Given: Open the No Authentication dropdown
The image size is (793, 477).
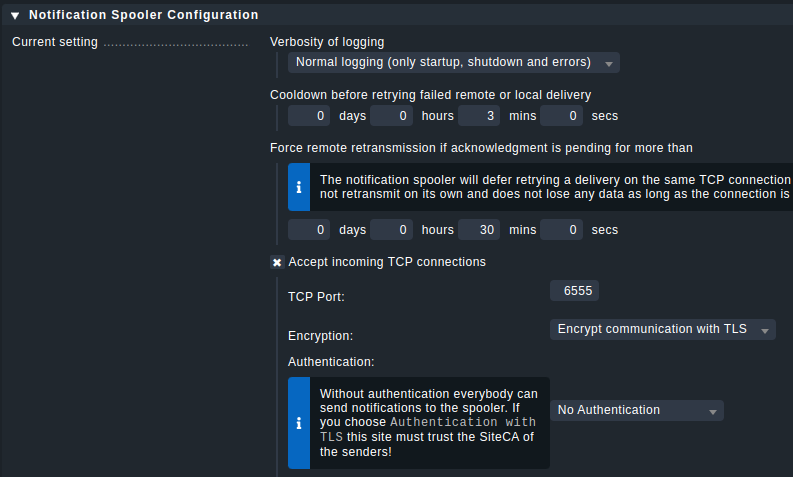Looking at the screenshot, I should point(637,410).
